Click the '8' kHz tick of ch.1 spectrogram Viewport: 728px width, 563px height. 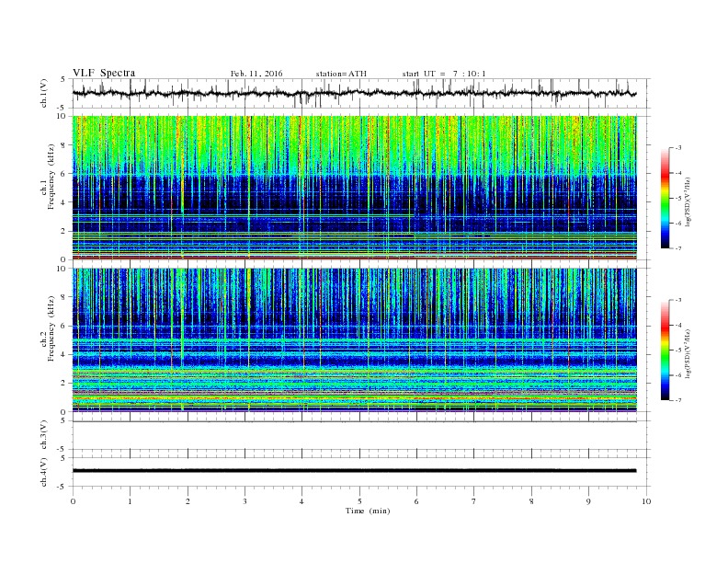point(63,145)
